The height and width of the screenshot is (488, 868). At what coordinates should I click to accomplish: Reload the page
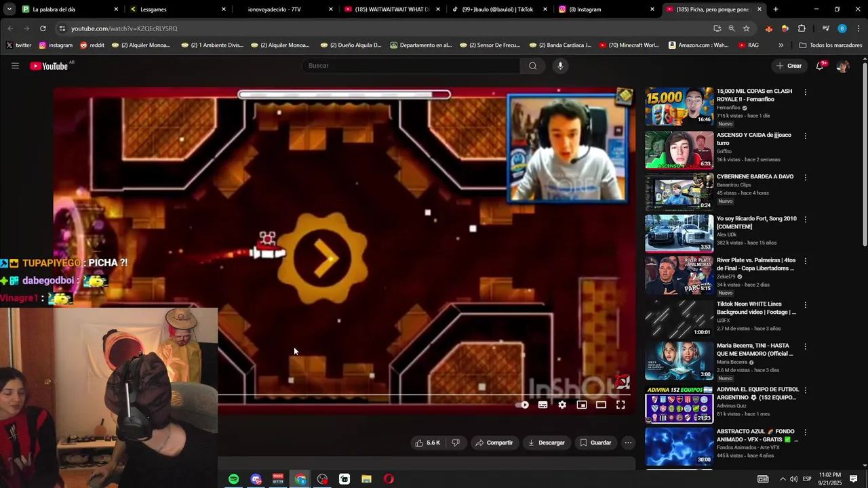[43, 28]
